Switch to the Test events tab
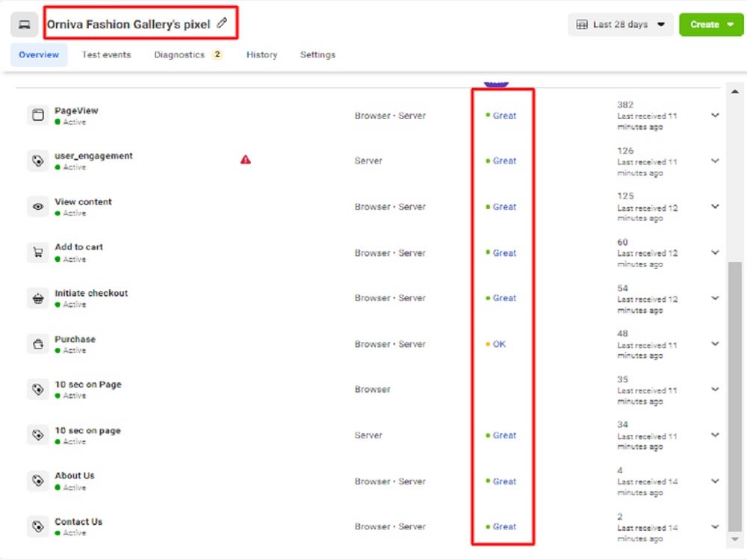Image resolution: width=747 pixels, height=560 pixels. (x=106, y=55)
